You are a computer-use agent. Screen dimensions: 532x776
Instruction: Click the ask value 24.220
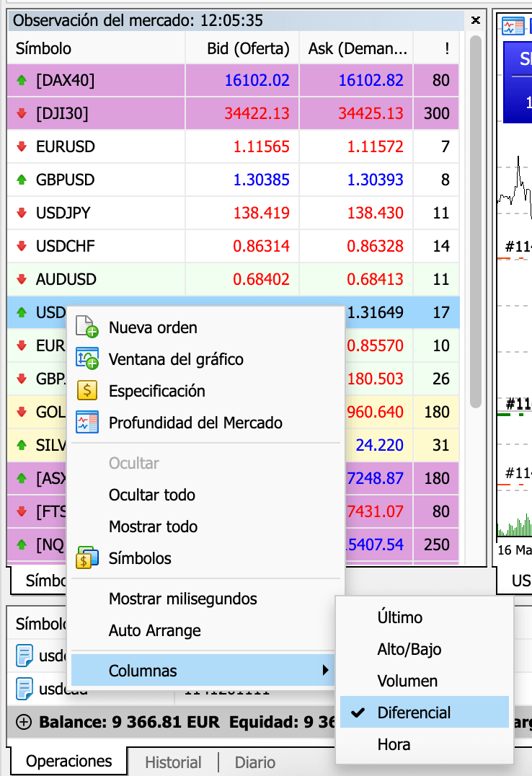[380, 445]
